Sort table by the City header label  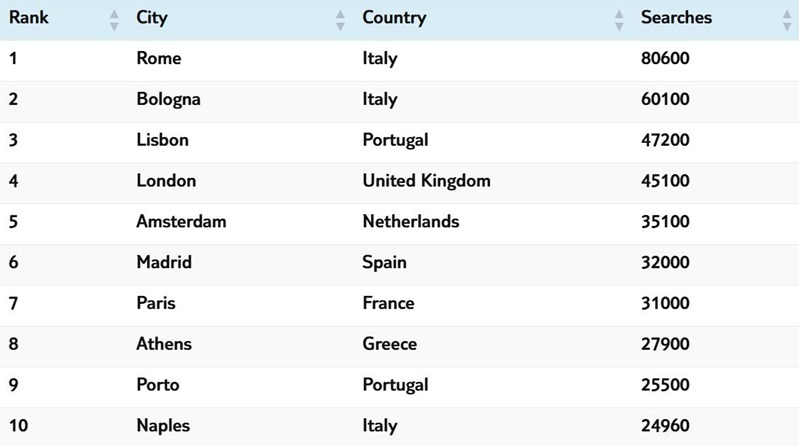pos(152,18)
